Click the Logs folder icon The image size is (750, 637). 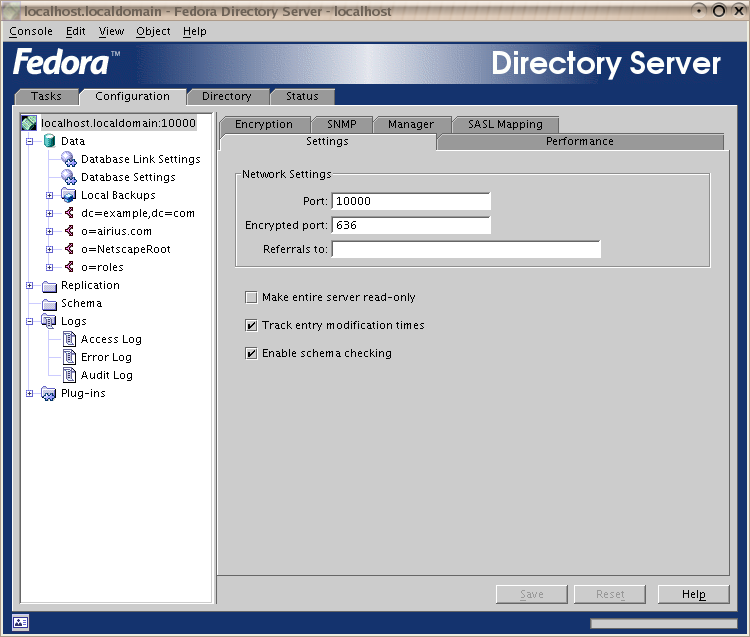(49, 321)
